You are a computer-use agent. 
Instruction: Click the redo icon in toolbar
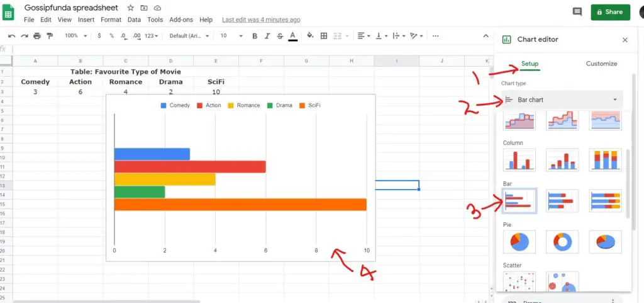tap(25, 36)
